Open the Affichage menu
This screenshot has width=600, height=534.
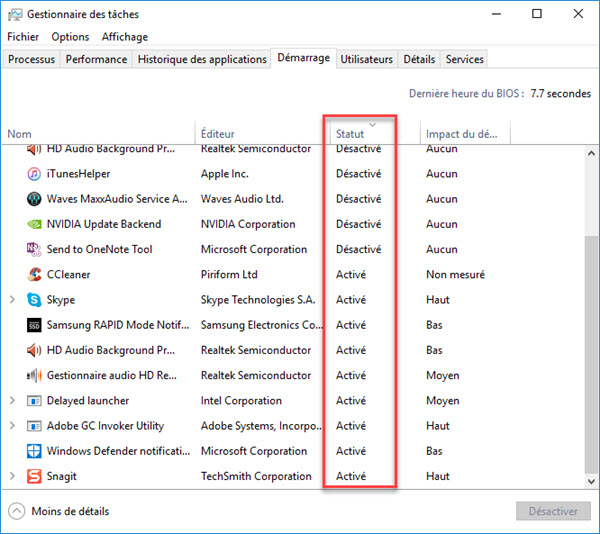point(124,37)
